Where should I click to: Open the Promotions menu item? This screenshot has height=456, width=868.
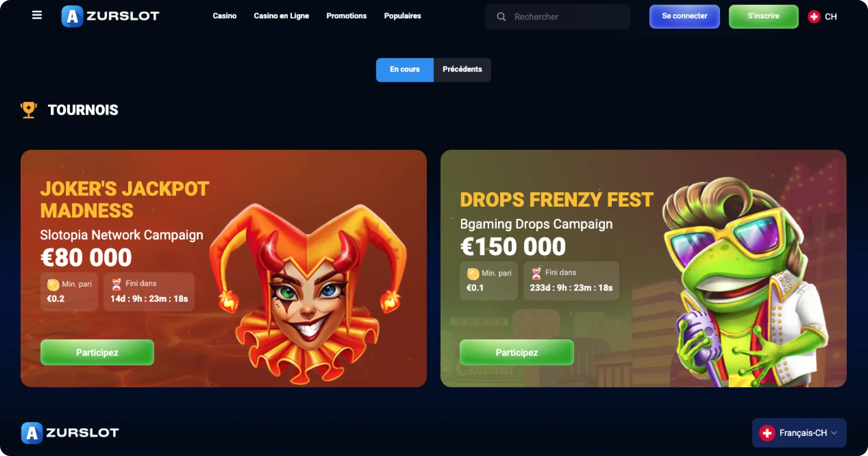(346, 16)
